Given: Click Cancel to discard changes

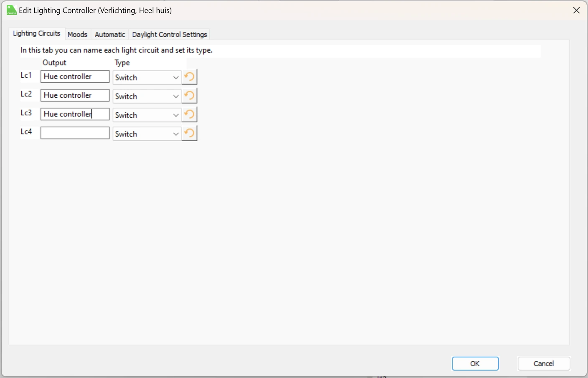Looking at the screenshot, I should pyautogui.click(x=544, y=363).
